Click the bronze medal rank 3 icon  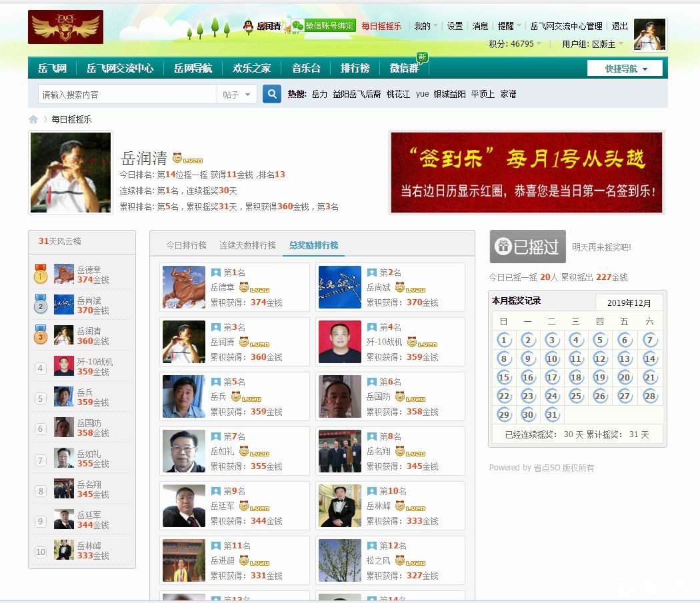(41, 335)
